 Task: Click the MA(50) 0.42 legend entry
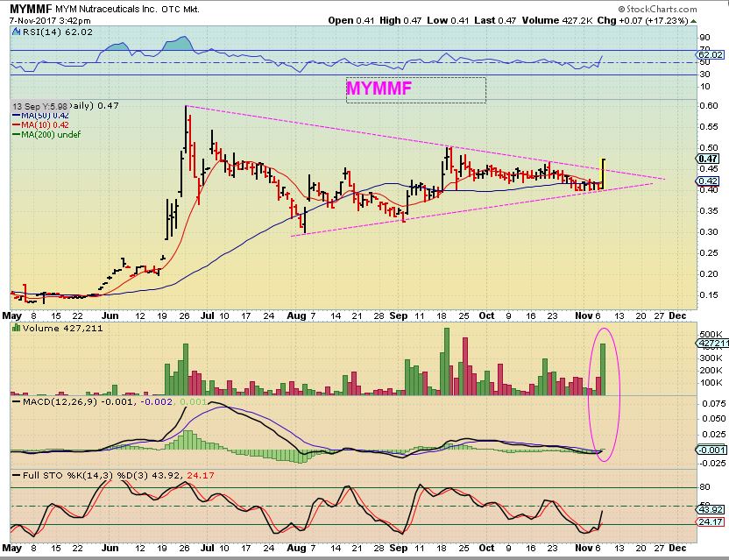[40, 116]
